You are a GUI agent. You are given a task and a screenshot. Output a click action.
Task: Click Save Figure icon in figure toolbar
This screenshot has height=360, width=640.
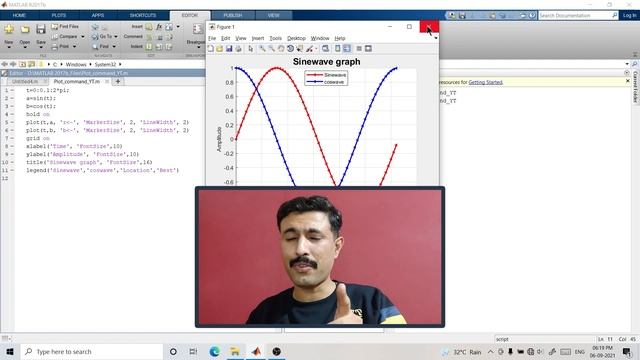229,49
